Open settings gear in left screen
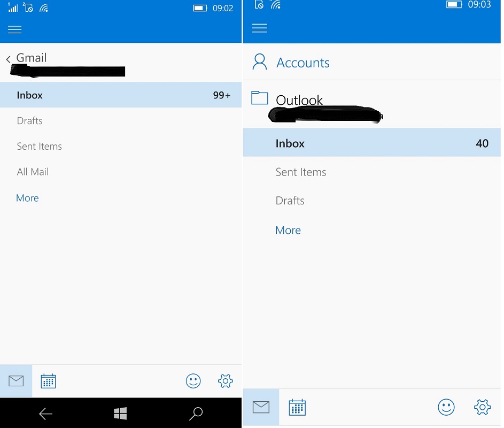This screenshot has height=428, width=504. pos(226,381)
